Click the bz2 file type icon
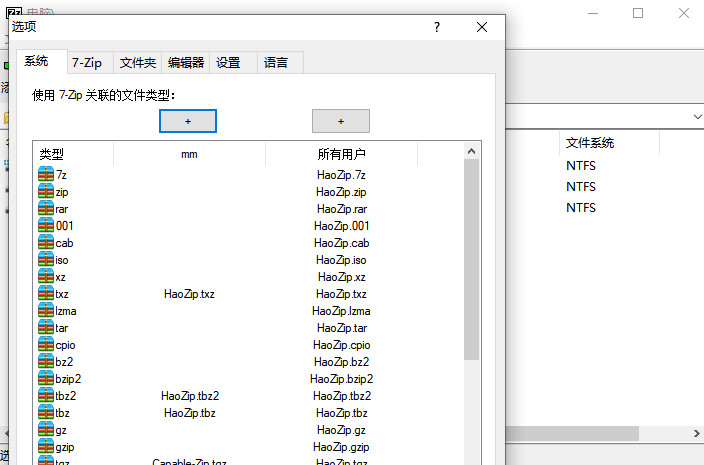The image size is (704, 465). (x=46, y=361)
